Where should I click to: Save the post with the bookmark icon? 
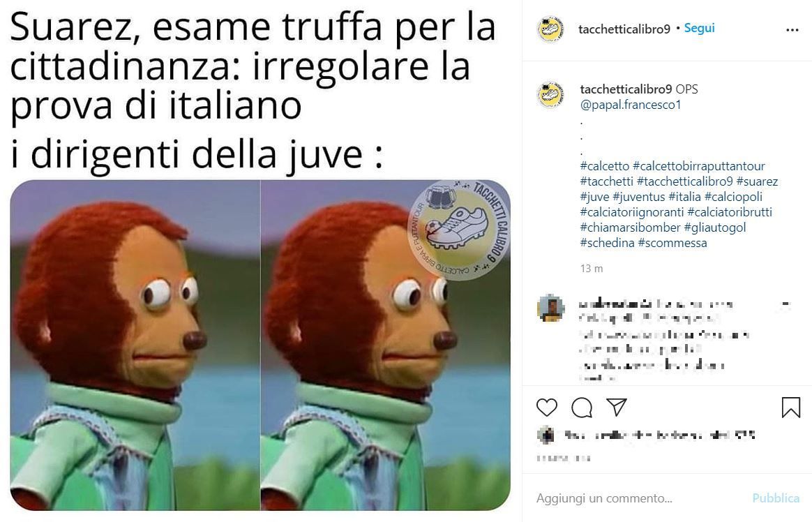791,407
